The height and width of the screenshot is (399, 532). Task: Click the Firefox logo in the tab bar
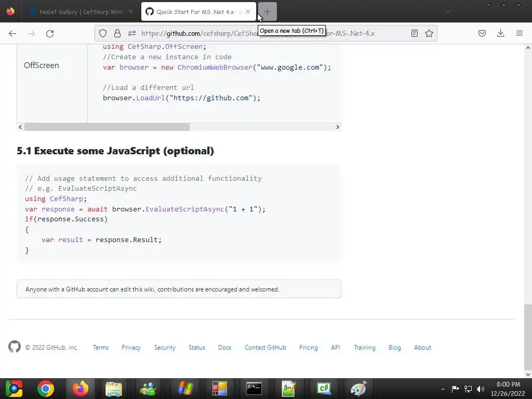tap(10, 11)
